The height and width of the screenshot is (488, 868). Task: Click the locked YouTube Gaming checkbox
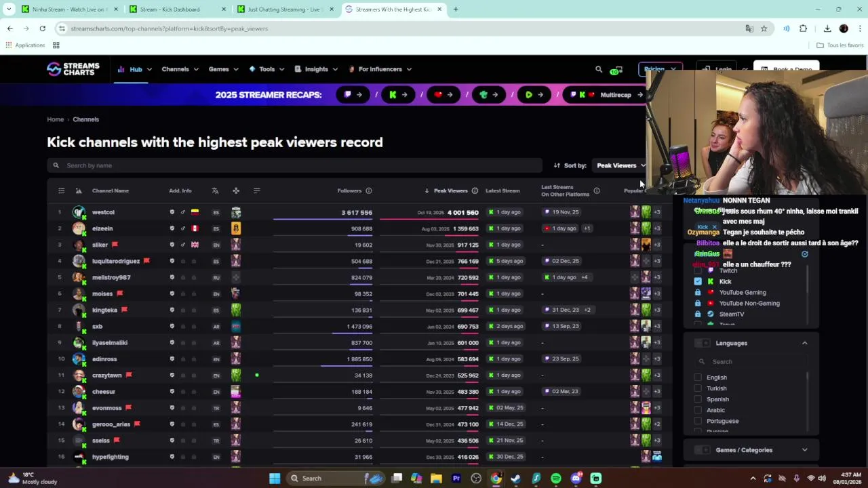point(698,292)
